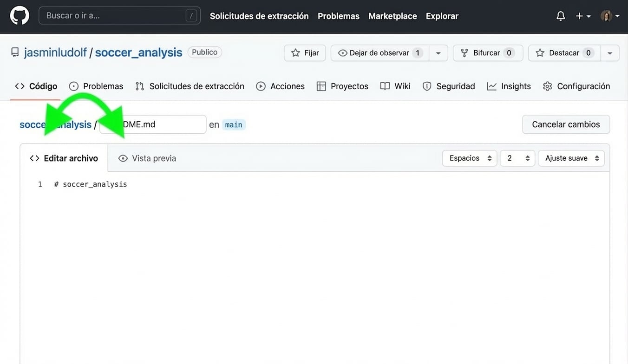Open the Espacios indent mode dropdown
Screen dimensions: 628x364
click(470, 158)
